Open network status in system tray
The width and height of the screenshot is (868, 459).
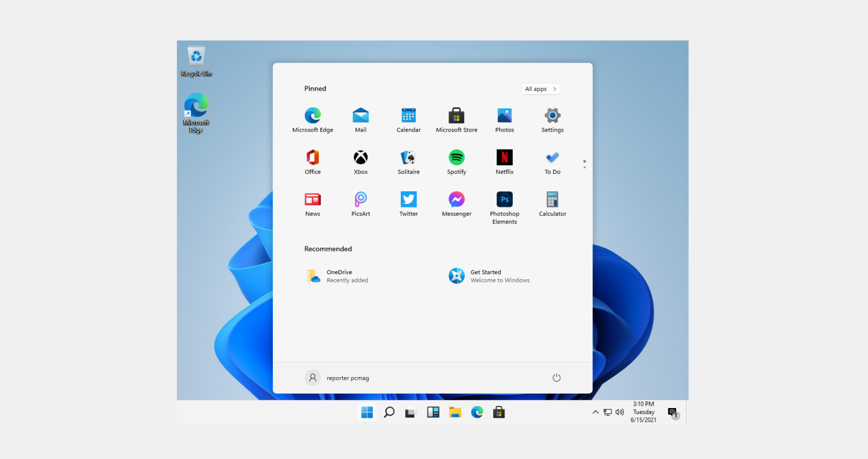click(x=608, y=412)
